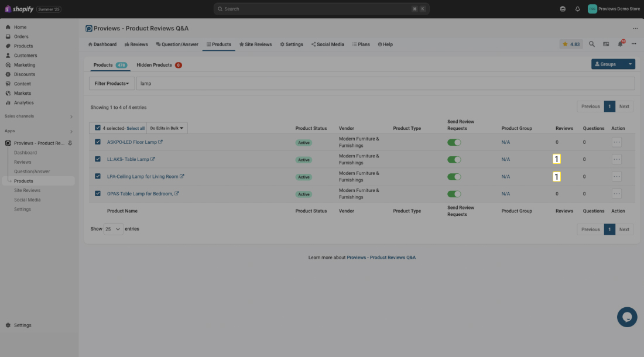This screenshot has height=357, width=644.
Task: Switch to the Site Reviews tab
Action: click(255, 44)
